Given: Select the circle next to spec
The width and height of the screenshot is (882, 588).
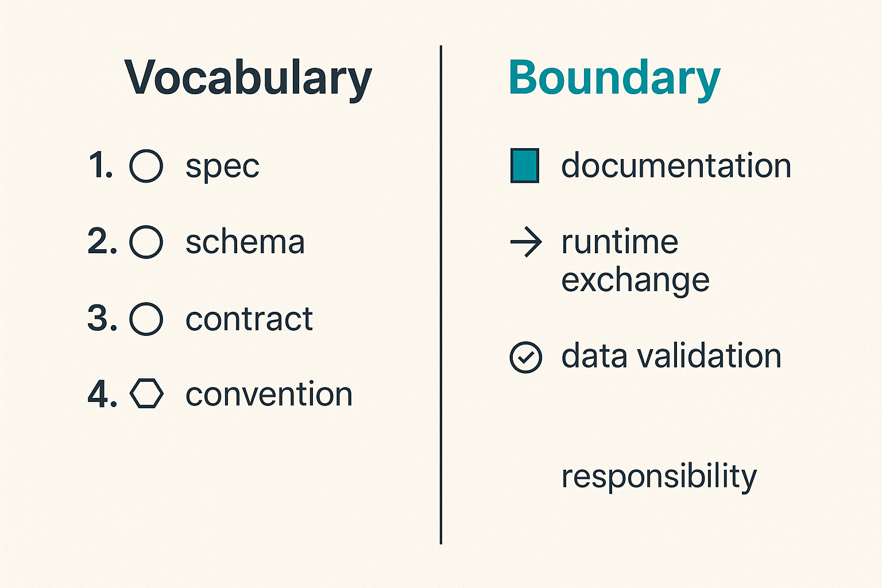Looking at the screenshot, I should click(146, 166).
